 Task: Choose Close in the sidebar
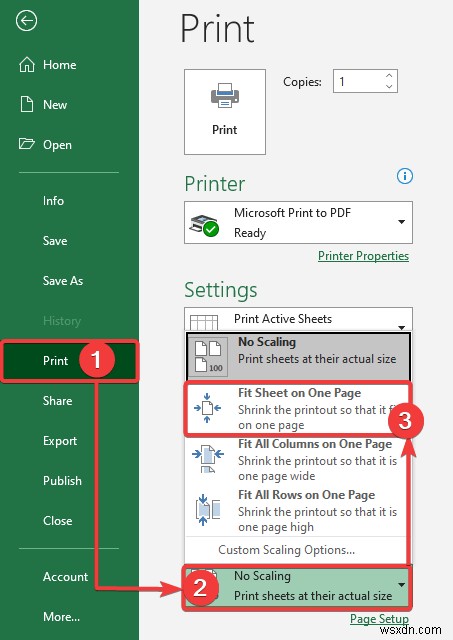tap(58, 520)
